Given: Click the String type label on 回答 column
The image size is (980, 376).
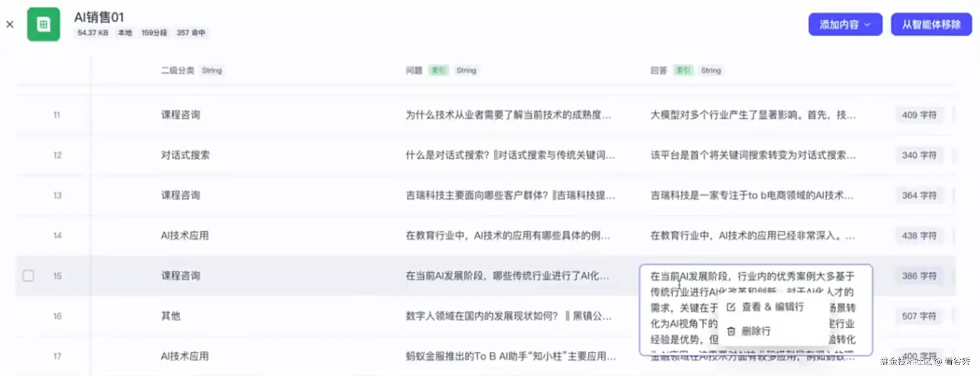Looking at the screenshot, I should pos(711,70).
